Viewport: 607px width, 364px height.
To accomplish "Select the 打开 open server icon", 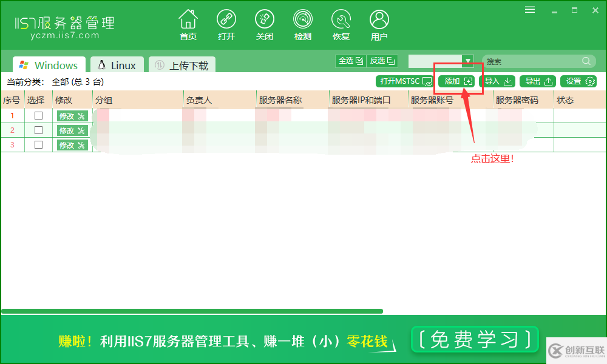I will click(x=226, y=23).
